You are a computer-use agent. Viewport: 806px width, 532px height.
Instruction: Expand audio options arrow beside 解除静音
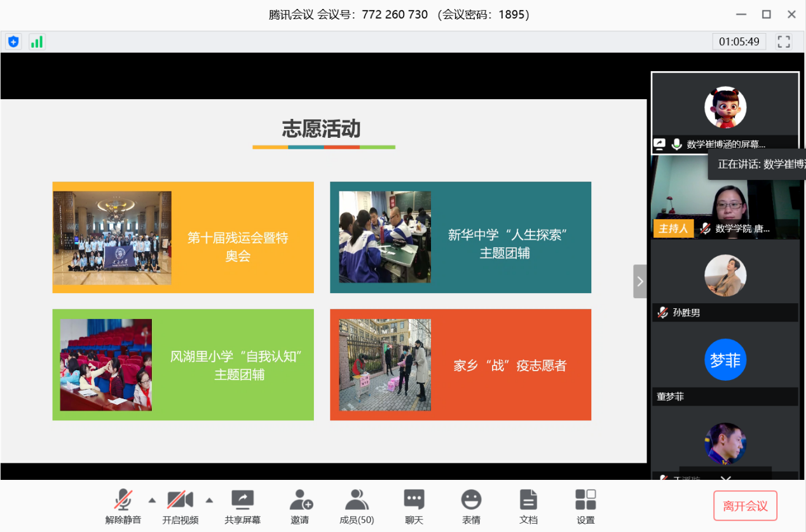point(152,500)
